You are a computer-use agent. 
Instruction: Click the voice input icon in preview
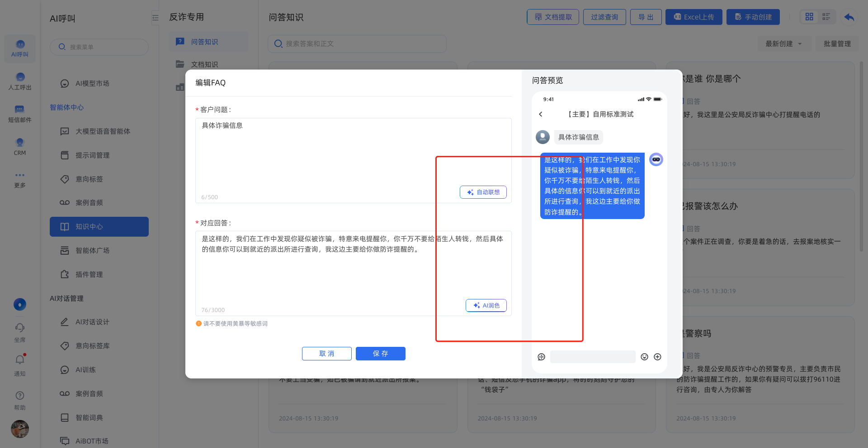tap(541, 357)
